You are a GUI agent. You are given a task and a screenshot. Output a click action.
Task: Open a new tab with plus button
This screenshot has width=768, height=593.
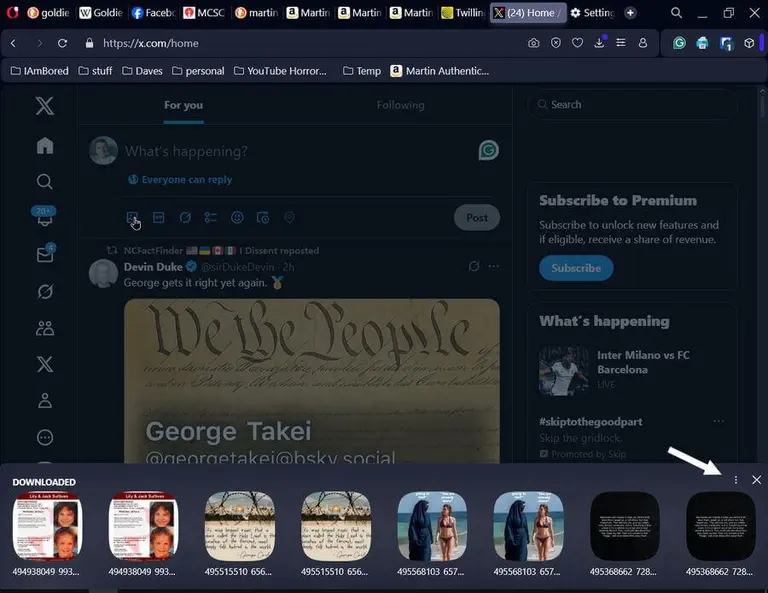pyautogui.click(x=630, y=13)
